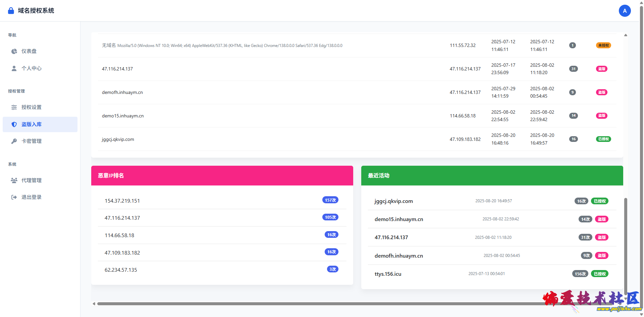Click 已授权 badge in jggcj.qkvip.com table row

(x=603, y=139)
